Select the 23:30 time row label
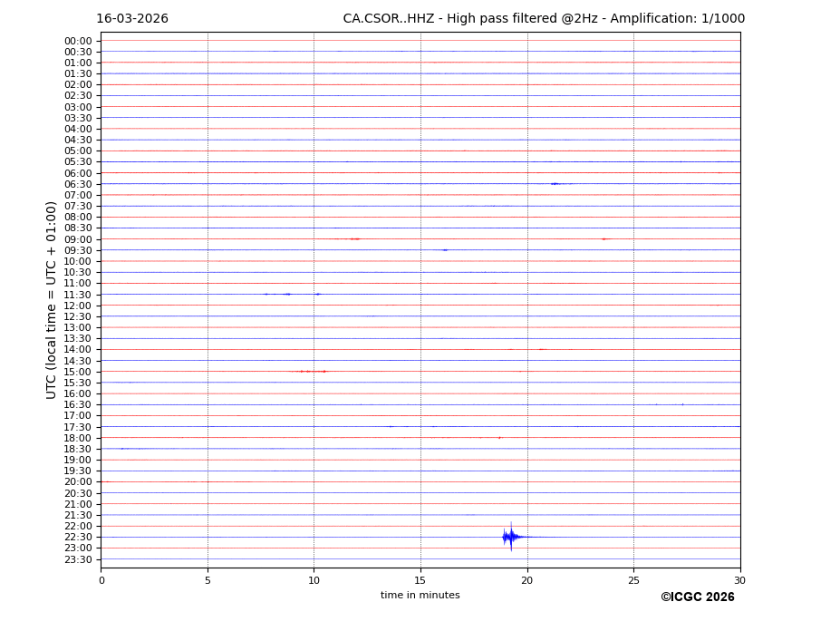The image size is (840, 631). tap(78, 559)
